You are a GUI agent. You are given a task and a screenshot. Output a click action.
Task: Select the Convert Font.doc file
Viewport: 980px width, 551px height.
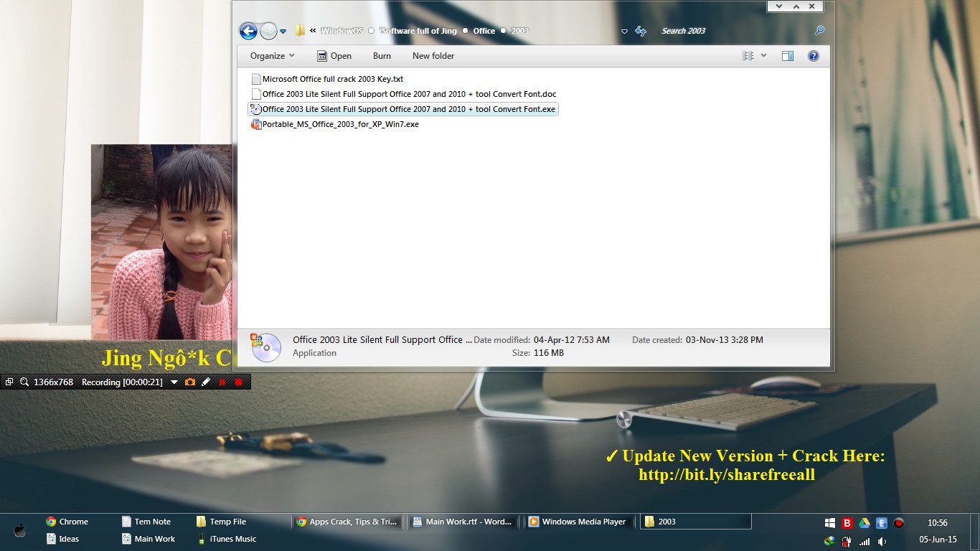click(409, 94)
